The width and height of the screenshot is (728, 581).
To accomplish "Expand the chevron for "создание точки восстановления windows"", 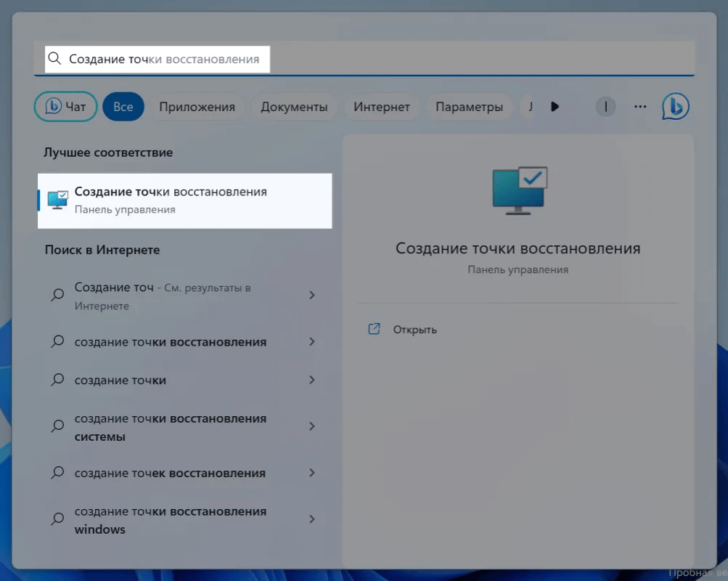I will click(x=312, y=519).
